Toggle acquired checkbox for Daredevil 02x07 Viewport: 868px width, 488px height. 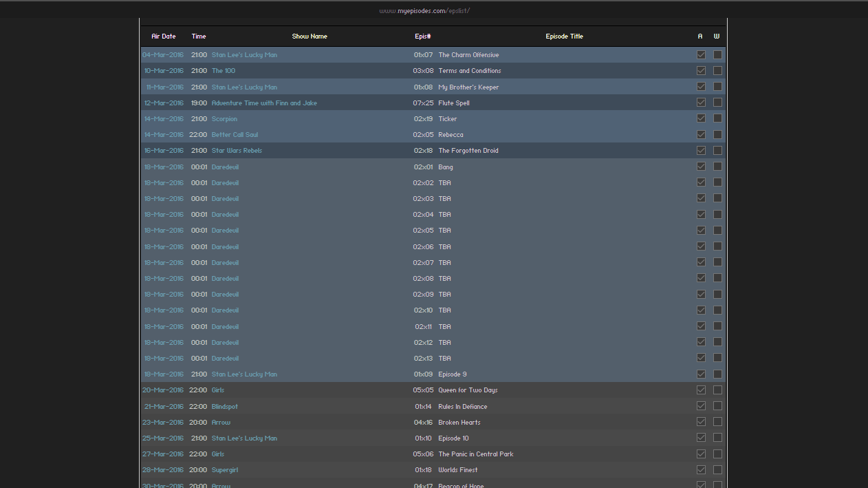click(701, 262)
